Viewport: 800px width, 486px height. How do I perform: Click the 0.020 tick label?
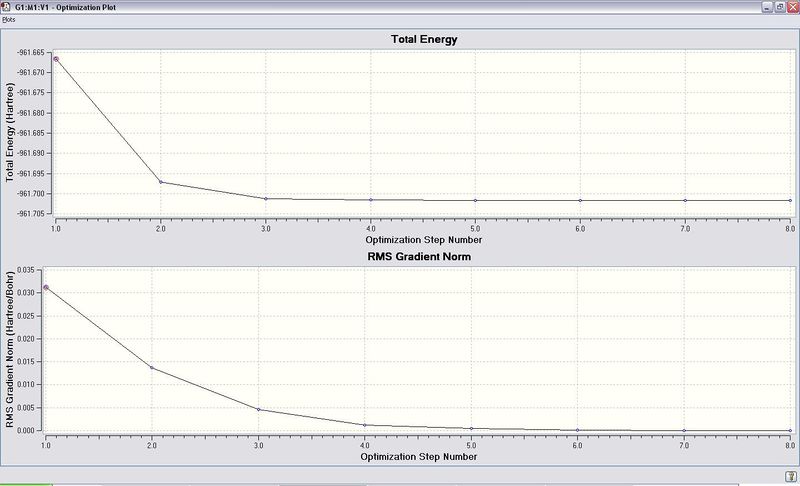tap(26, 339)
